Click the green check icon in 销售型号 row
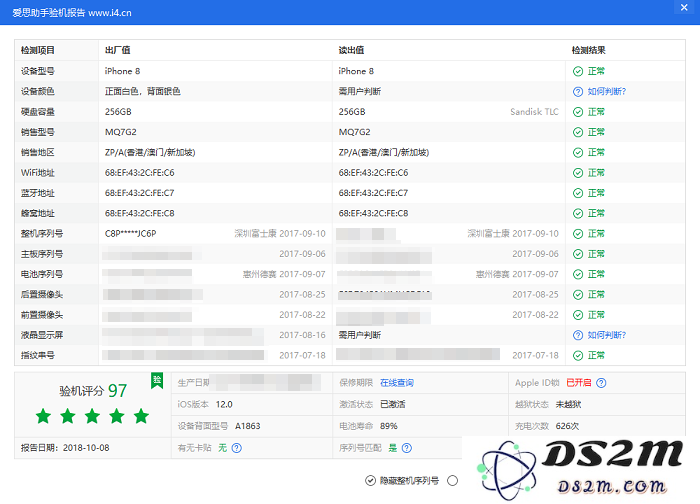Screen dimensions: 700x504 578,132
